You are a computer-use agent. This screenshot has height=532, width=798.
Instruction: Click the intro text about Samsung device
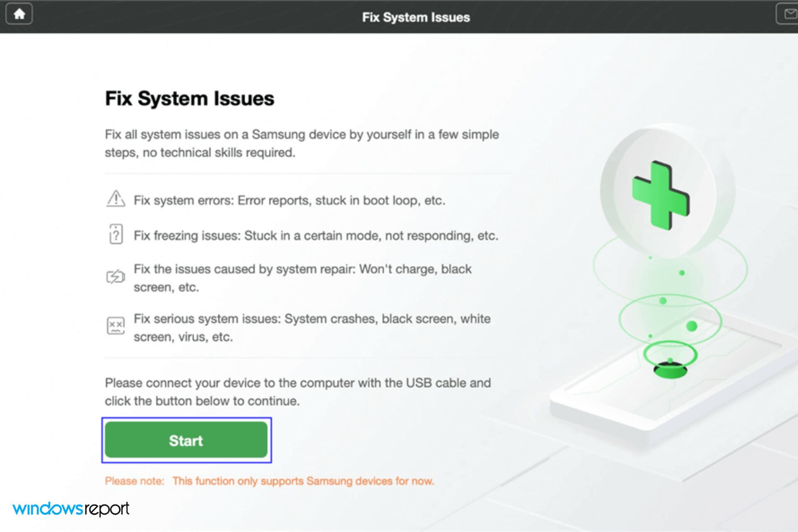[302, 143]
